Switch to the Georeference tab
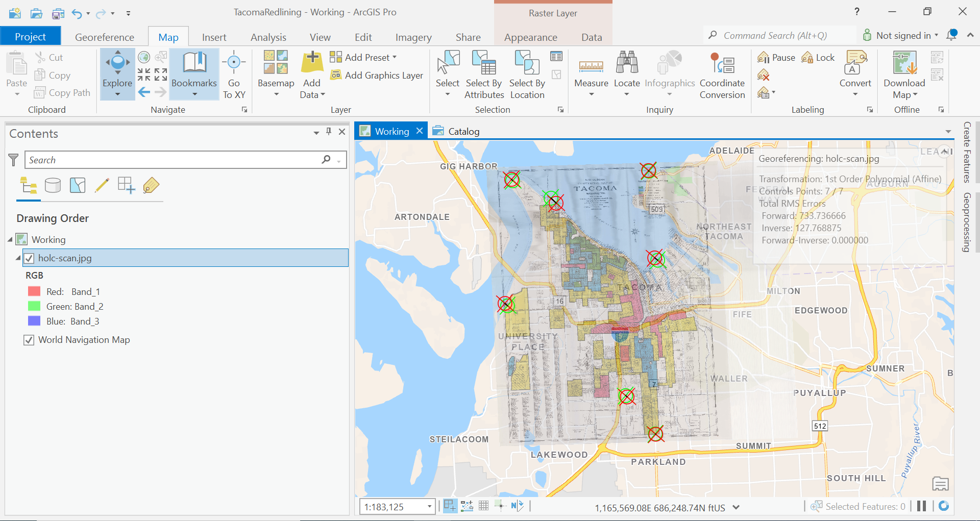 pos(105,37)
